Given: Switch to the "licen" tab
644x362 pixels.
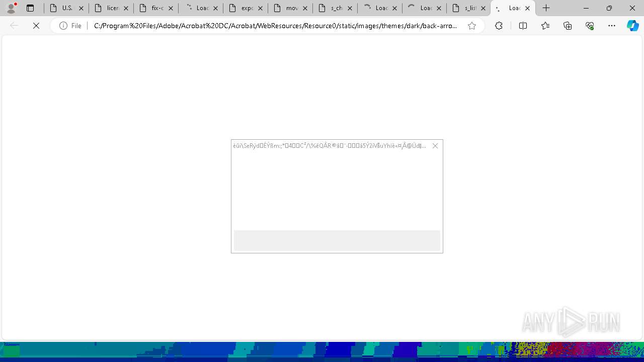Looking at the screenshot, I should click(112, 8).
